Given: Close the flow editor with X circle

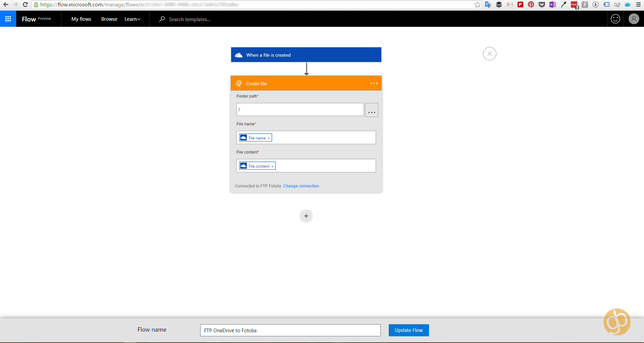Looking at the screenshot, I should click(489, 54).
